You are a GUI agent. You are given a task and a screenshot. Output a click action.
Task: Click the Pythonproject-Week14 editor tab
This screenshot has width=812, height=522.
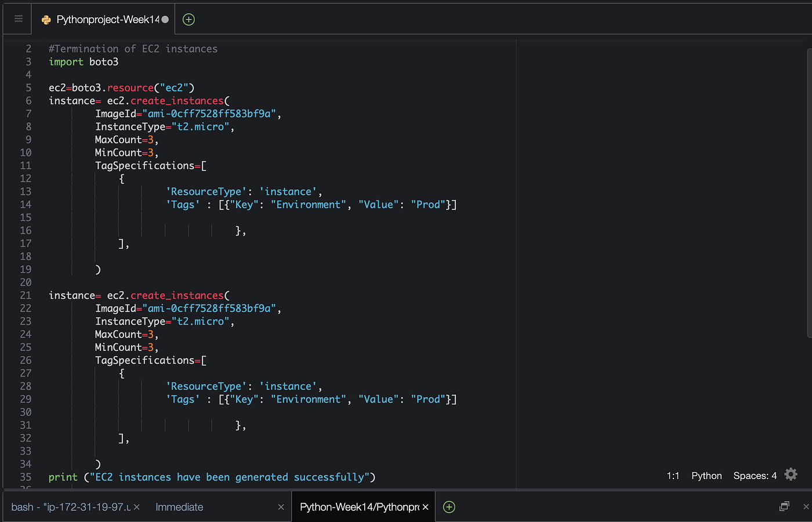pos(103,19)
